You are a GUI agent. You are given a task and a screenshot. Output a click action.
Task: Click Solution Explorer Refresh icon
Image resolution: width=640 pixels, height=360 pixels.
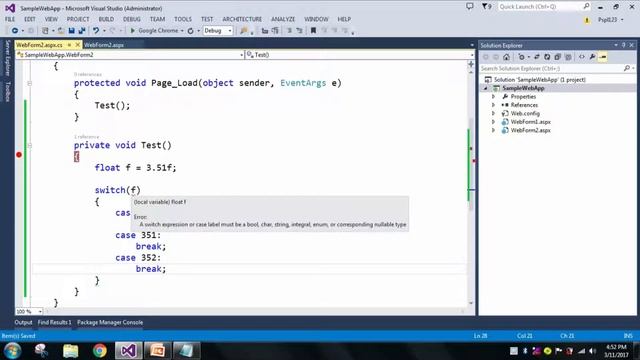point(547,57)
